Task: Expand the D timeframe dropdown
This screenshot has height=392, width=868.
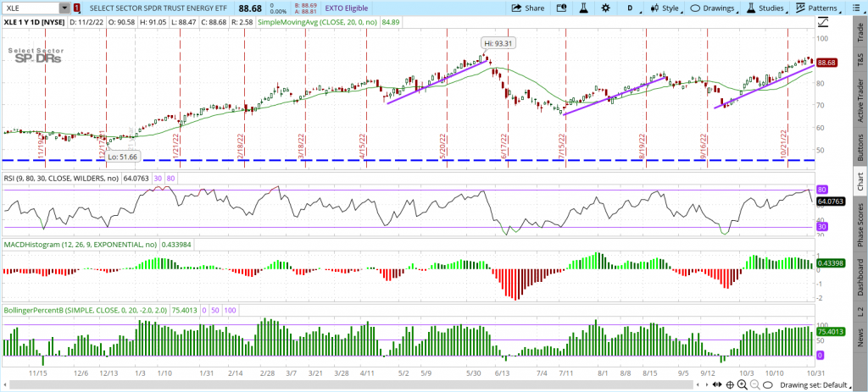Action: (632, 8)
